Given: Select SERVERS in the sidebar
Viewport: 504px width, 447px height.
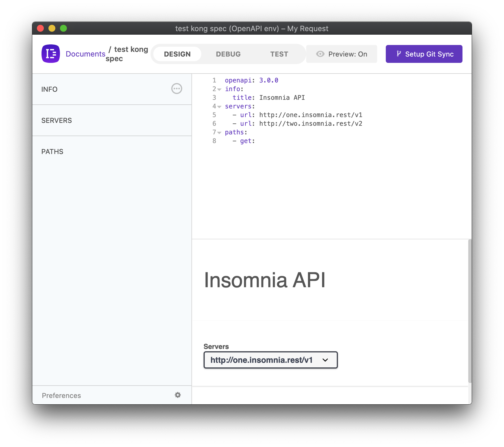Looking at the screenshot, I should click(x=112, y=121).
